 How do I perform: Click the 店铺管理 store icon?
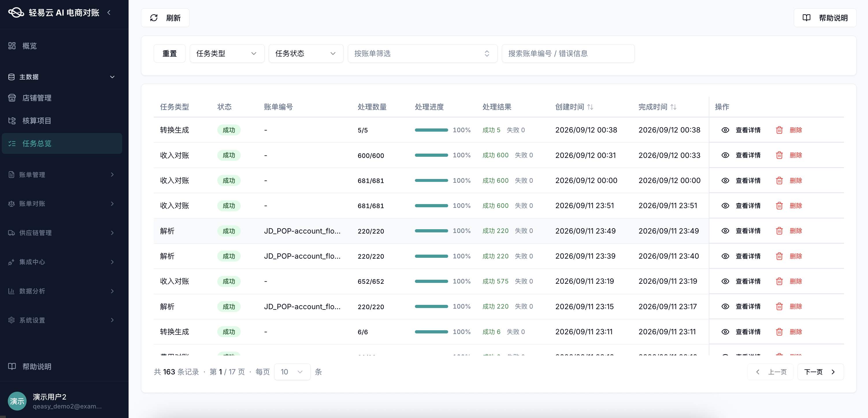click(x=12, y=98)
